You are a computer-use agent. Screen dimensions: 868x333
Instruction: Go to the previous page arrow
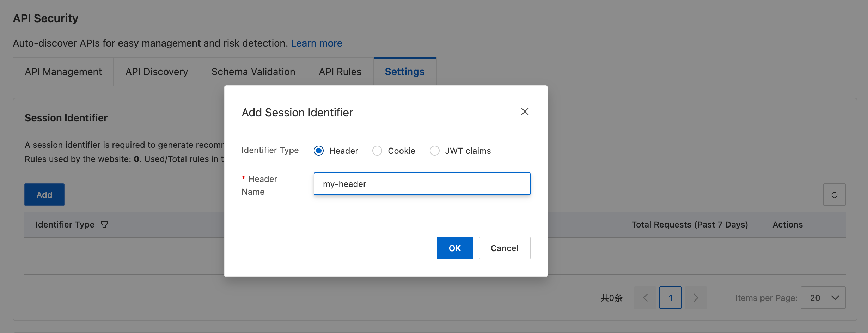point(646,298)
